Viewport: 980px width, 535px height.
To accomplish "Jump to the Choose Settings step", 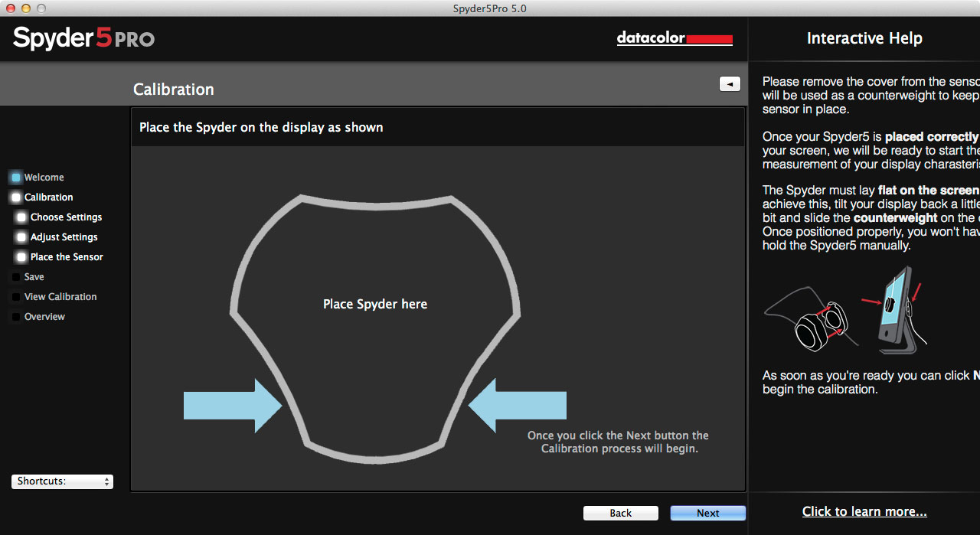I will (66, 217).
